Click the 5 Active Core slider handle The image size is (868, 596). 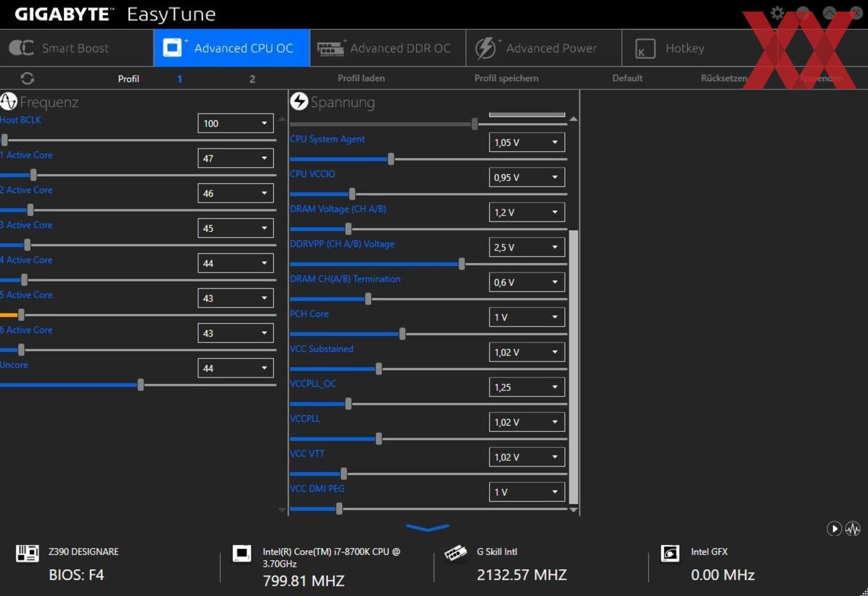(x=21, y=315)
